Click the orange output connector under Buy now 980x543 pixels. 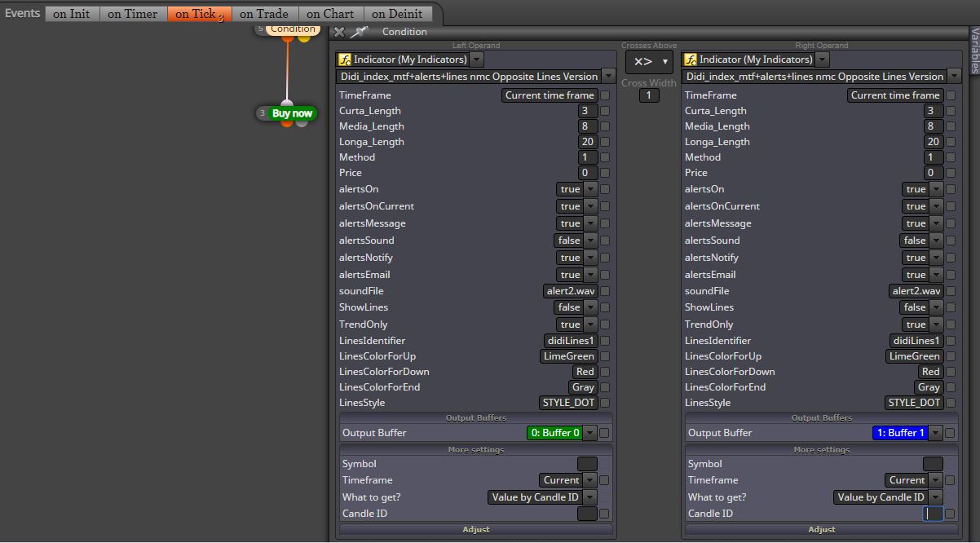[288, 122]
